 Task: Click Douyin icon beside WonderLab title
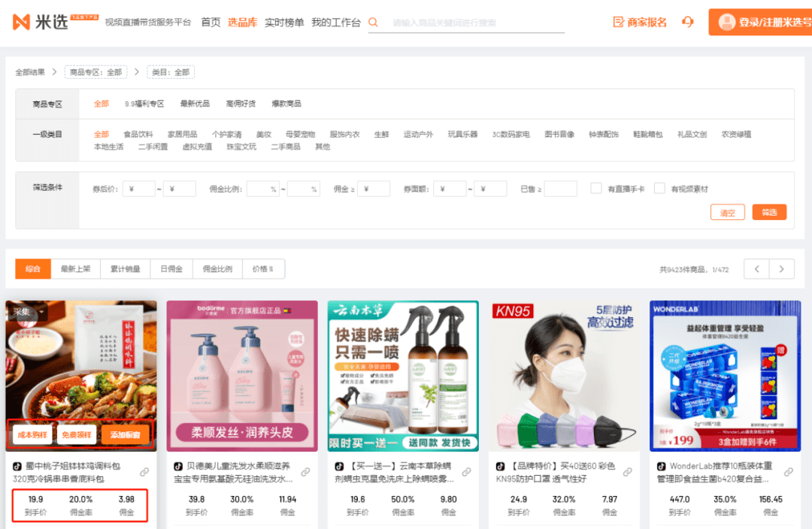coord(662,467)
